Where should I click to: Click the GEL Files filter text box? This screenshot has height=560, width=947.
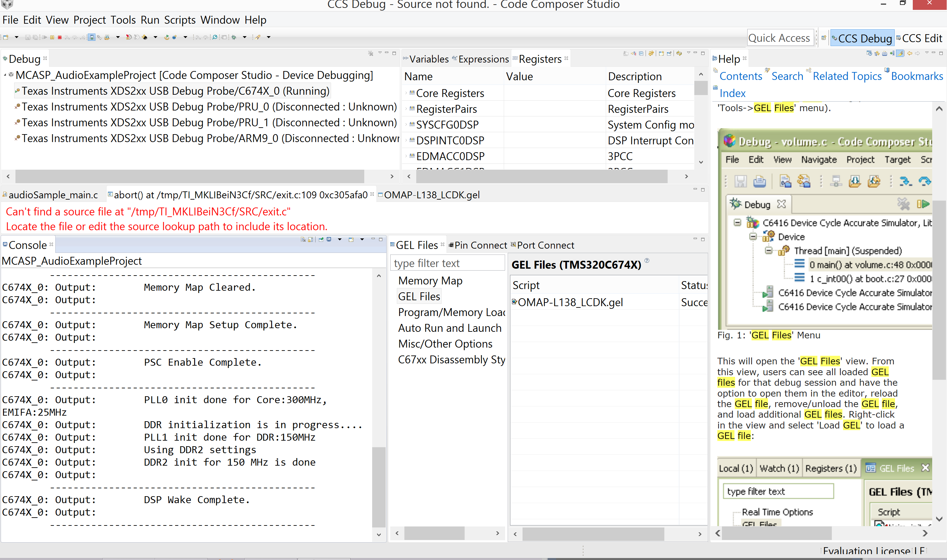tap(448, 263)
